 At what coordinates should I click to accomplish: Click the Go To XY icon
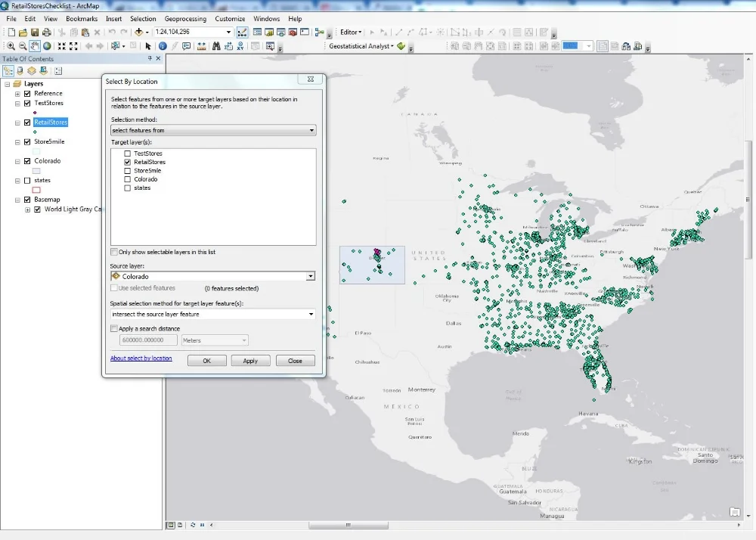pos(240,46)
